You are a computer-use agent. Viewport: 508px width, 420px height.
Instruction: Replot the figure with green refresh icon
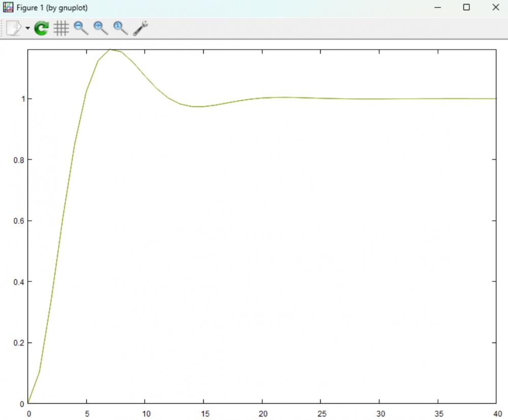pyautogui.click(x=41, y=28)
